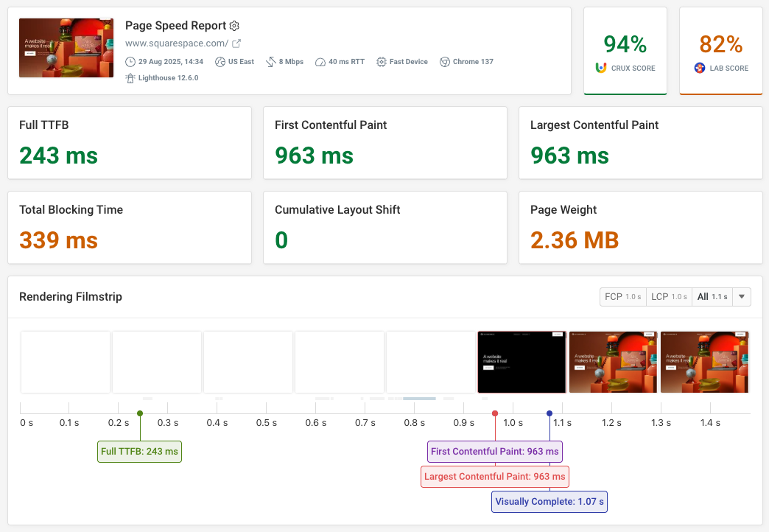Click the Lighthouse logo under 82%

pyautogui.click(x=699, y=68)
